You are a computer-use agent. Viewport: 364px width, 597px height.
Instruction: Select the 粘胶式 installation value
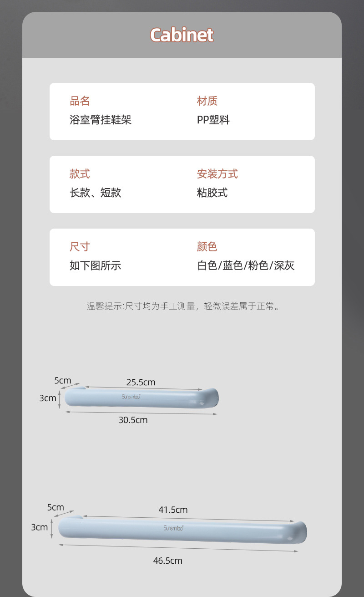(212, 193)
